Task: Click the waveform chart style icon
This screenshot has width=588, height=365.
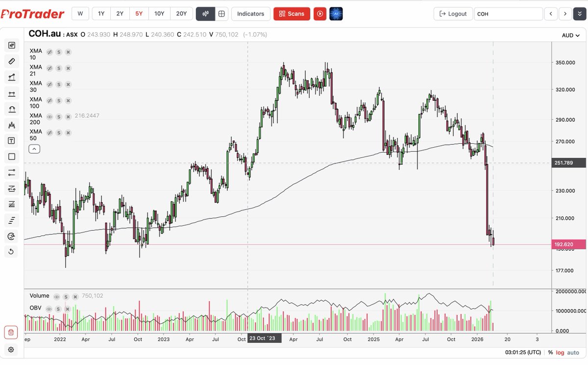Action: (206, 13)
